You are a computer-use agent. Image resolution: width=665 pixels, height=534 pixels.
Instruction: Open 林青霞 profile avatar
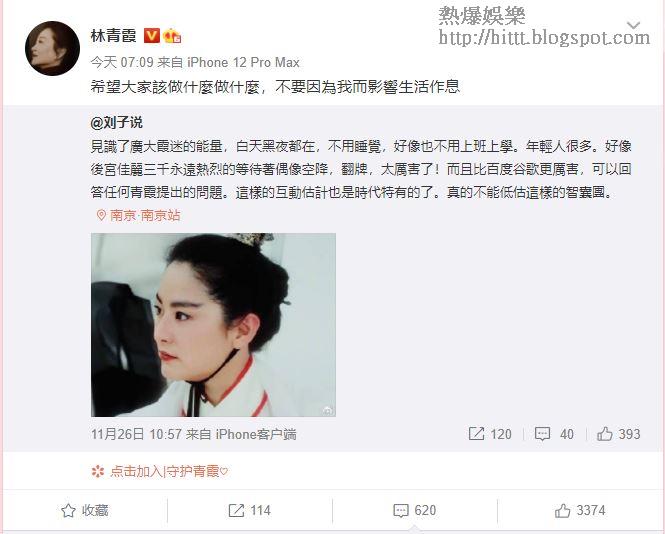coord(53,49)
